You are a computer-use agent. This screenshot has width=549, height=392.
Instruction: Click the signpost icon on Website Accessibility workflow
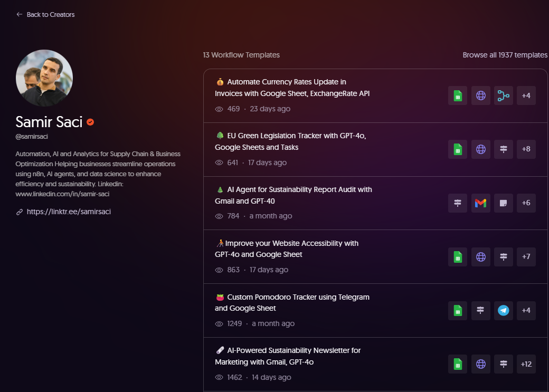click(504, 257)
